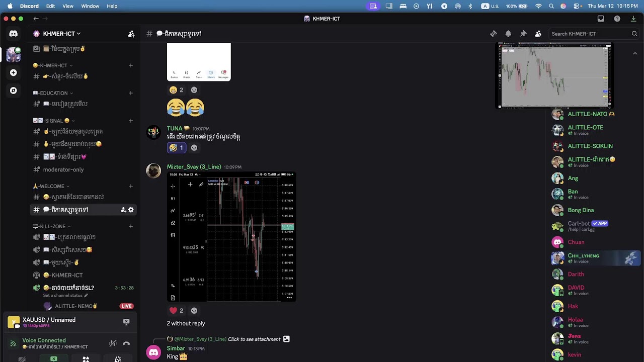
Task: Add reaction to Mizter_Svay's chart image
Action: coord(194,311)
